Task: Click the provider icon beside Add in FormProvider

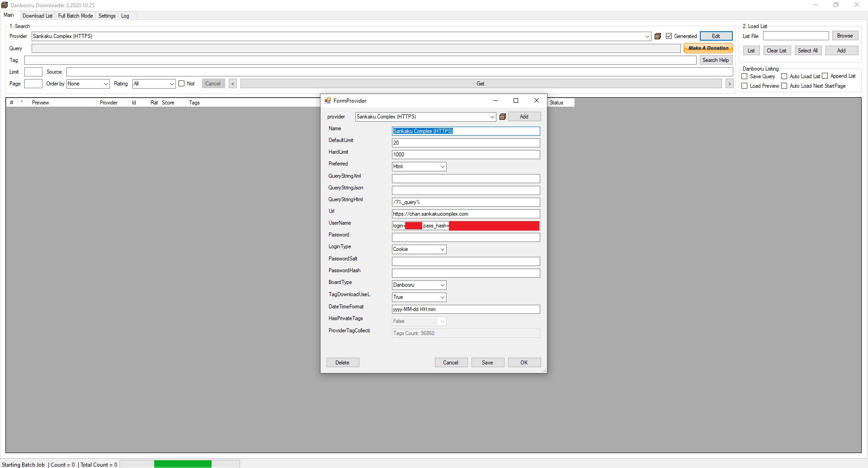Action: pyautogui.click(x=502, y=117)
